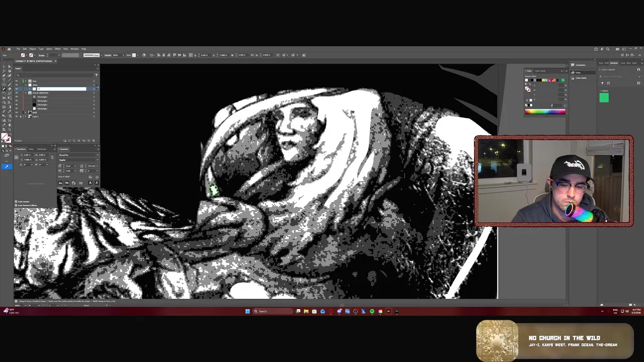Viewport: 644px width, 362px height.
Task: Close the Untitled-1 document tab
Action: (x=55, y=61)
